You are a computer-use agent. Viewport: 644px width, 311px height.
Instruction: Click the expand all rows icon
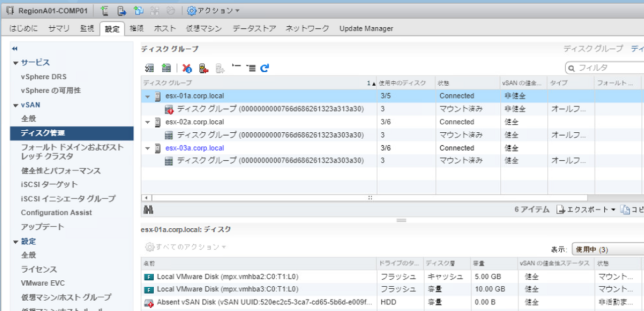(251, 68)
